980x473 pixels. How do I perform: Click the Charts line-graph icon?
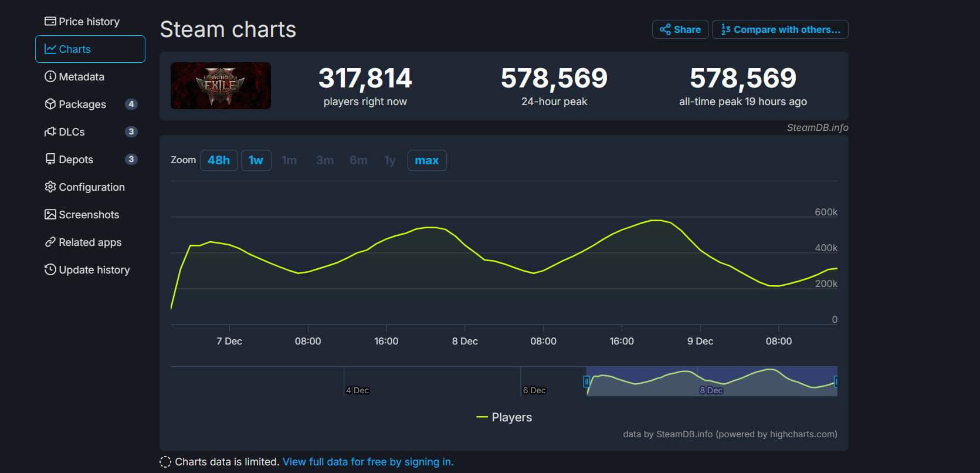[50, 49]
